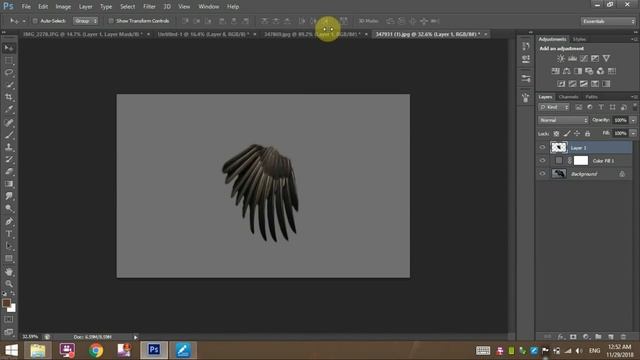Switch to Untitled-1 document tab
The image size is (640, 360).
(x=203, y=34)
